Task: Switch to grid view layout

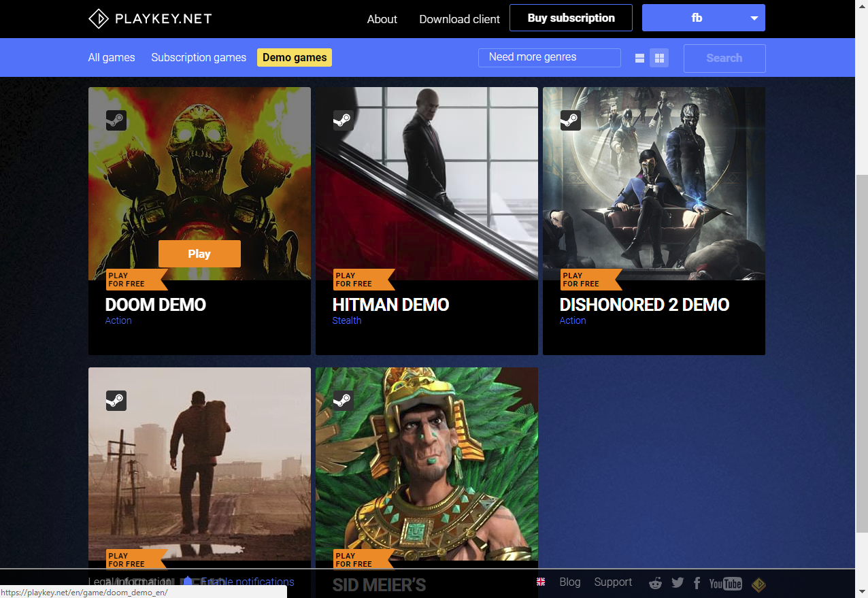Action: click(x=659, y=58)
